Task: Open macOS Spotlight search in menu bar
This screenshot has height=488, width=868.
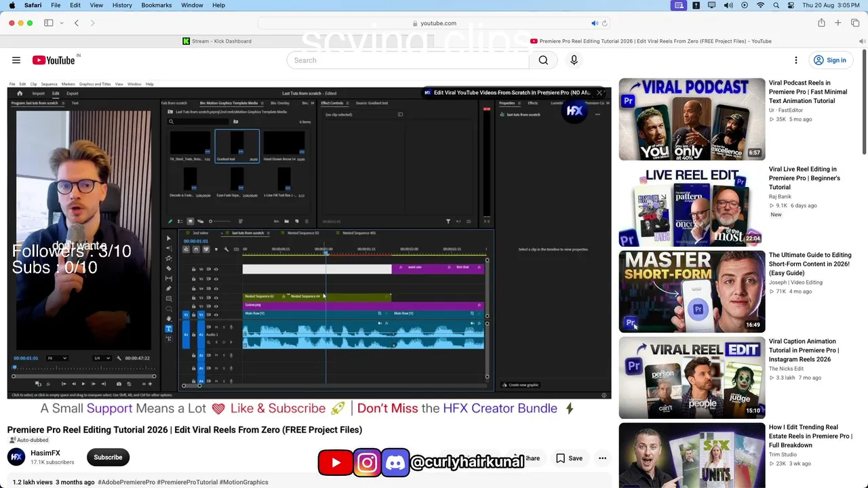Action: pos(776,5)
